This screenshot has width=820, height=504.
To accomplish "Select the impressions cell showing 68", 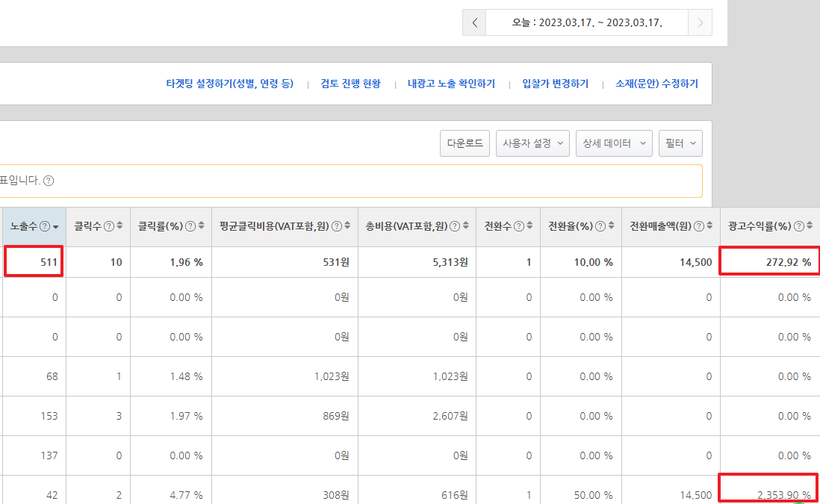I will click(x=52, y=376).
